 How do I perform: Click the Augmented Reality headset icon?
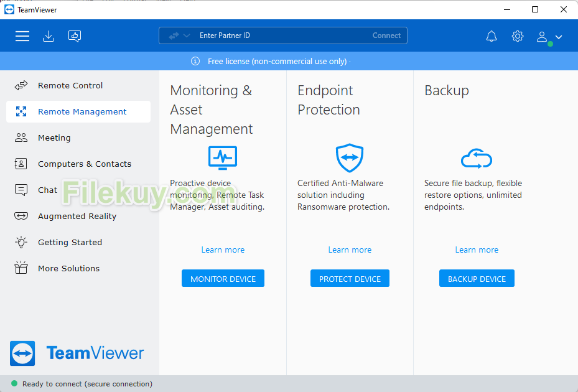[21, 216]
